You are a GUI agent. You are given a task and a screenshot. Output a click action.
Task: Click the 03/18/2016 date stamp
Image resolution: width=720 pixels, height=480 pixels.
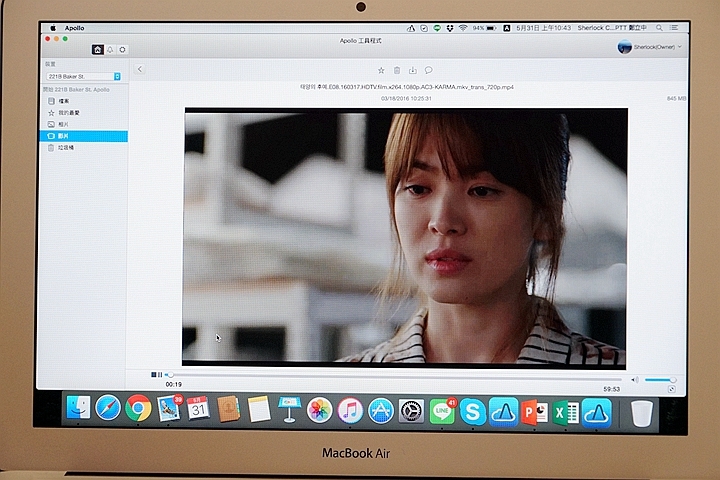point(406,98)
